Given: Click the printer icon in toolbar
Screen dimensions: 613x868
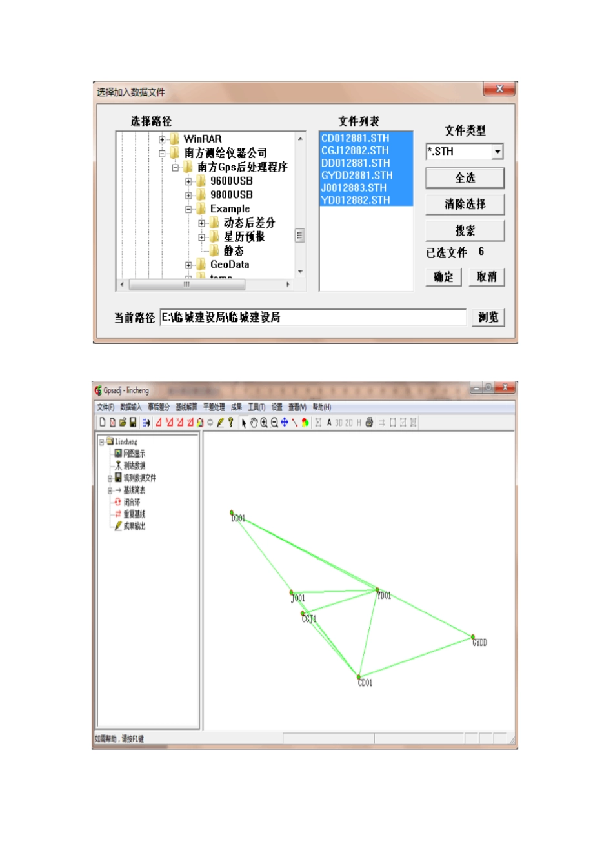Looking at the screenshot, I should 369,422.
